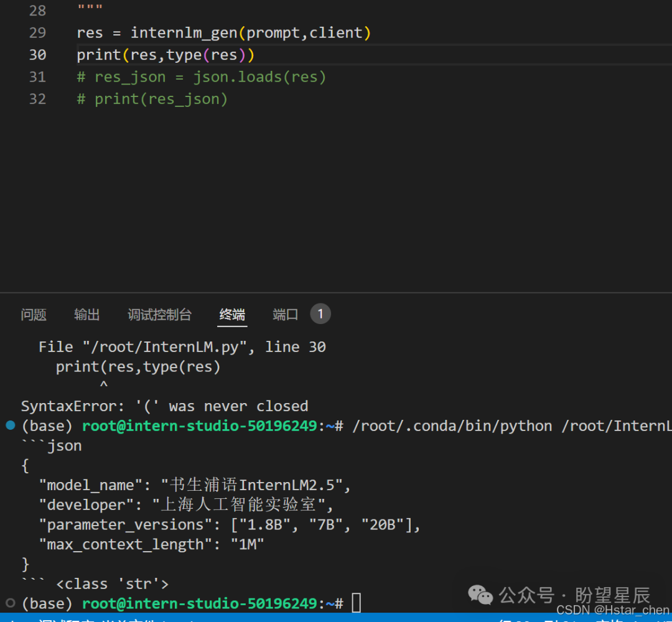The width and height of the screenshot is (672, 622).
Task: Open the 端口 tab
Action: click(285, 315)
